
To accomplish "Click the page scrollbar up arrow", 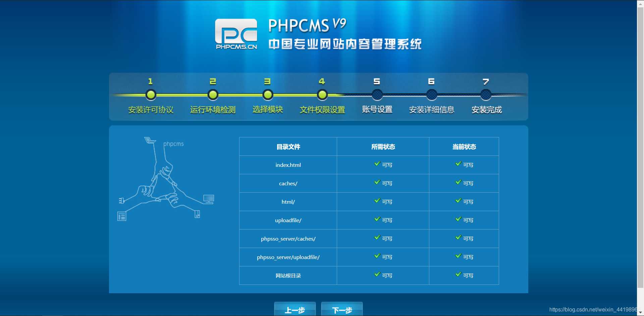I will tap(640, 3).
